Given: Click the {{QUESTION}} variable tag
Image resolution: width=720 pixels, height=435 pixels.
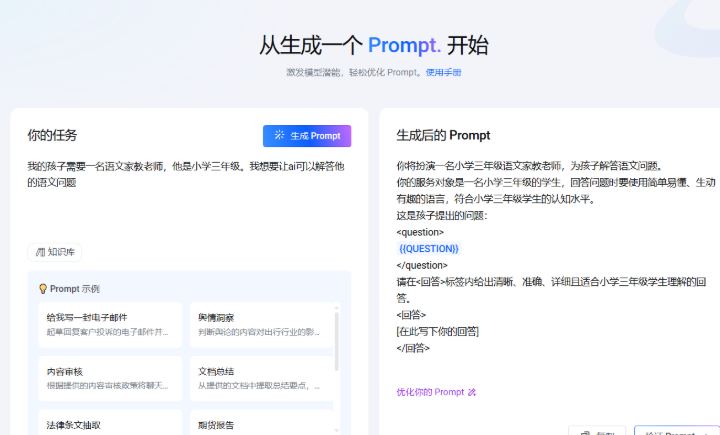Looking at the screenshot, I should point(428,248).
